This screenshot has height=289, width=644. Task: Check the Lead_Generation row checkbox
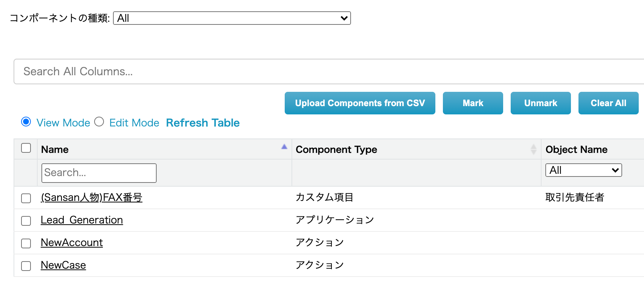(26, 221)
